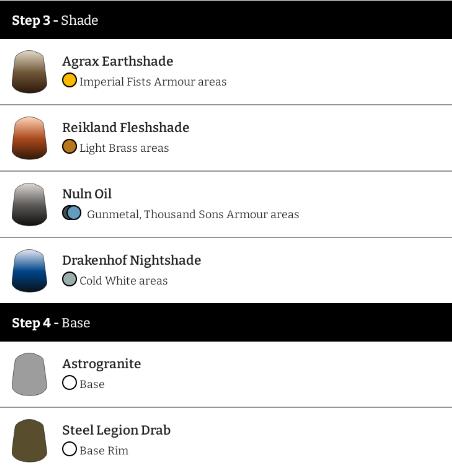The height and width of the screenshot is (471, 452).
Task: Tap the Agrax Earthshade paint pot icon
Action: [29, 71]
